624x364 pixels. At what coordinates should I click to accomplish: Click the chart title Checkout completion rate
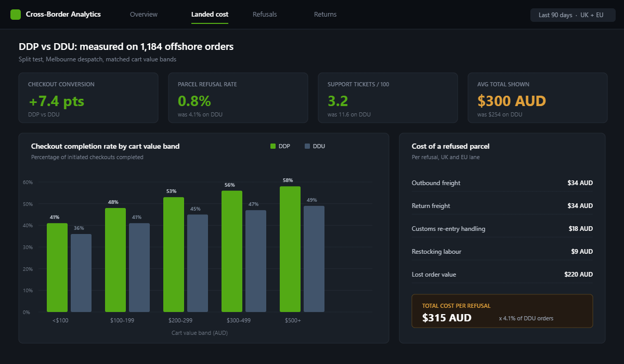[x=105, y=146]
